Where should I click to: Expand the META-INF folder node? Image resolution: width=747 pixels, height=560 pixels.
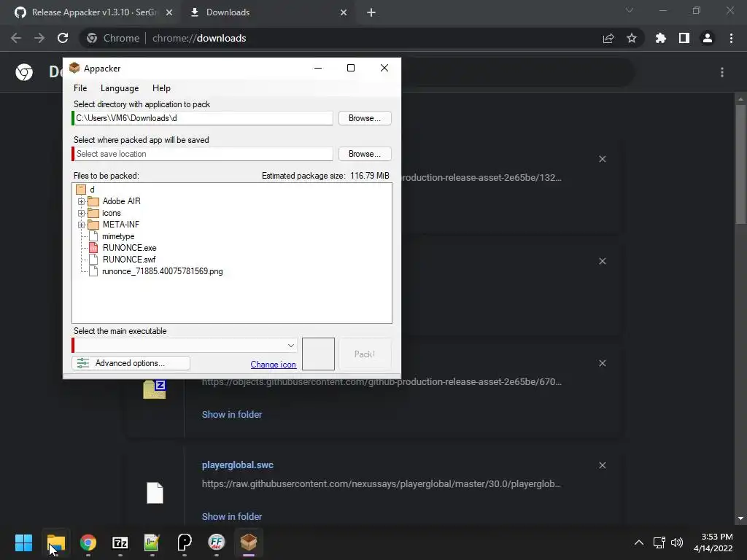(x=81, y=225)
